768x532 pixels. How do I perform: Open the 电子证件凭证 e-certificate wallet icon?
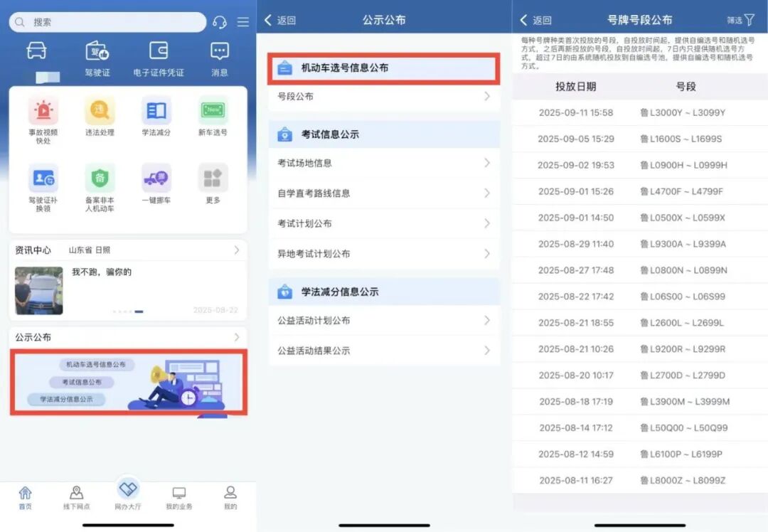point(159,53)
